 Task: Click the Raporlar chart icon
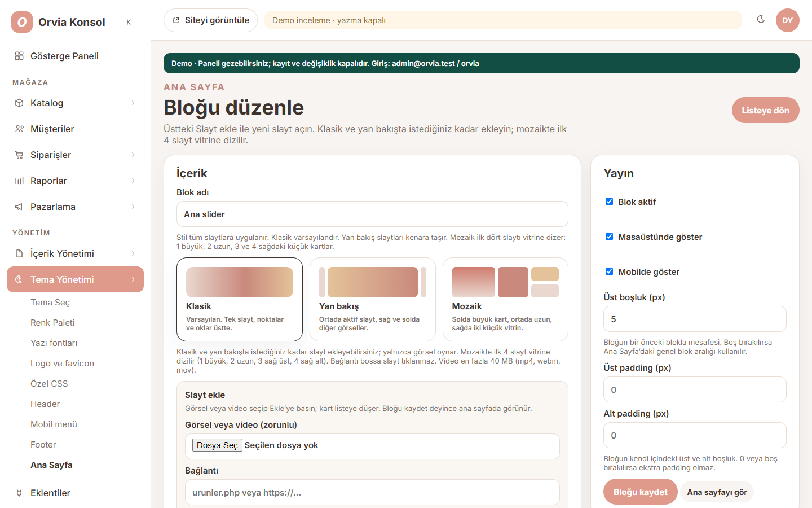[x=19, y=181]
